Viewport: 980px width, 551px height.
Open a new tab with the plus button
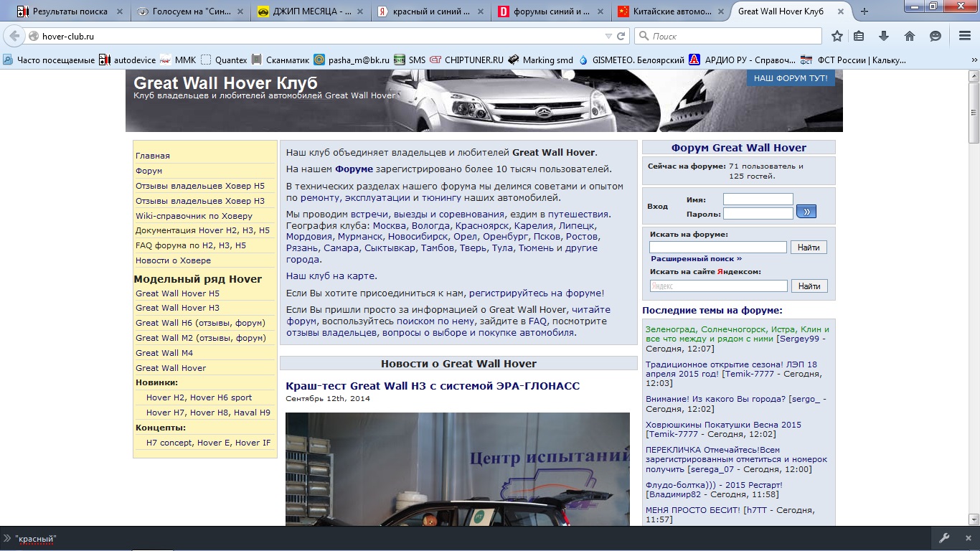(x=864, y=11)
